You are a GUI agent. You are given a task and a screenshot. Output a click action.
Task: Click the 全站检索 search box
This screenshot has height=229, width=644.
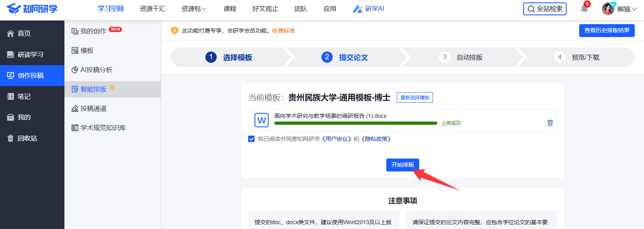(x=545, y=9)
